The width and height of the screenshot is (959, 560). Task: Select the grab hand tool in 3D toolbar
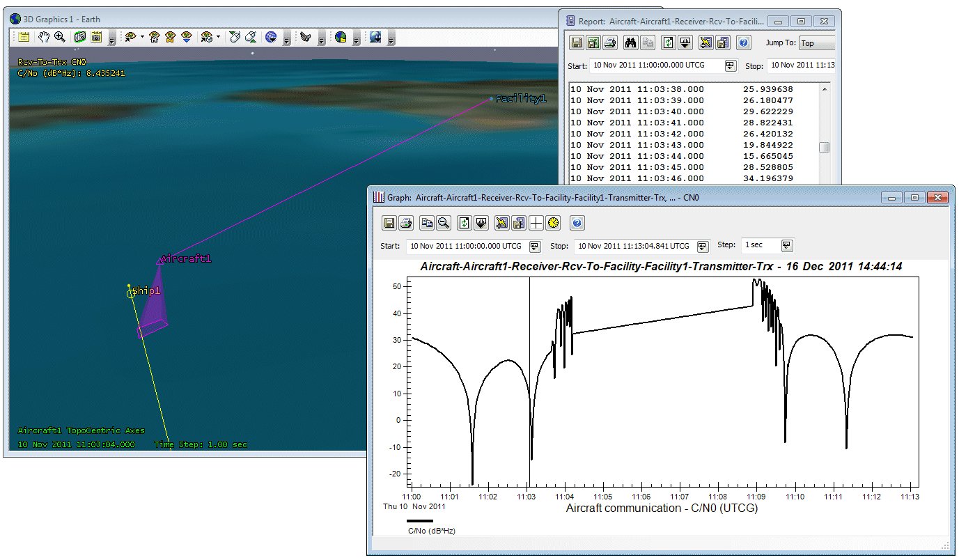coord(44,38)
